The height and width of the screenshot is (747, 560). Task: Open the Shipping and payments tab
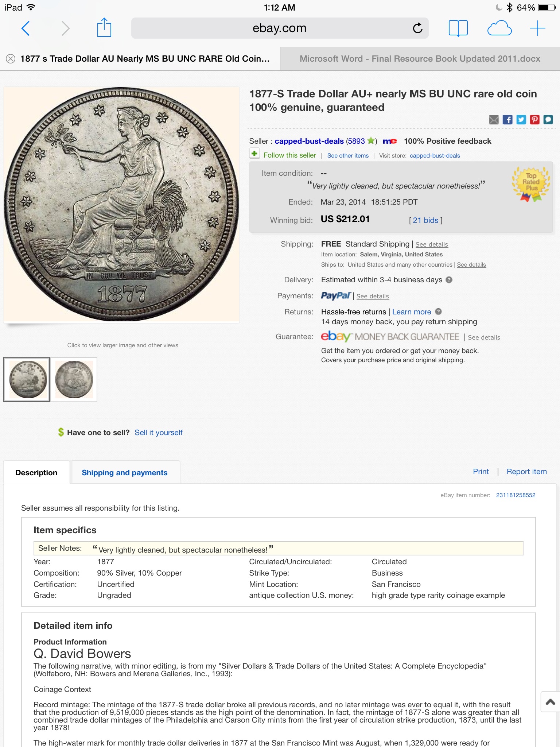(x=124, y=473)
